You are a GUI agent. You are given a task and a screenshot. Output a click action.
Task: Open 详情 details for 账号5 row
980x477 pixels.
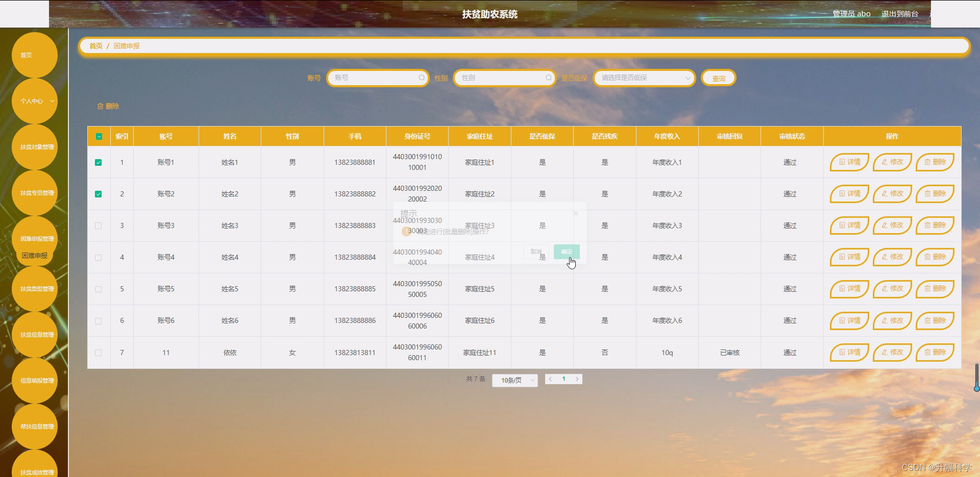click(849, 289)
